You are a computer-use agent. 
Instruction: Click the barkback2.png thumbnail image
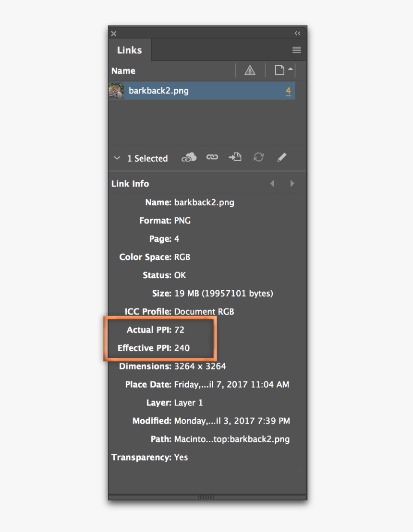[116, 91]
